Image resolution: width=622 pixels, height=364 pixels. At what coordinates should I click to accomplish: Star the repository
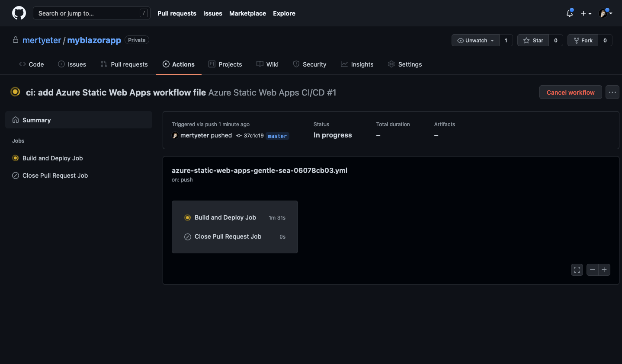click(x=533, y=40)
